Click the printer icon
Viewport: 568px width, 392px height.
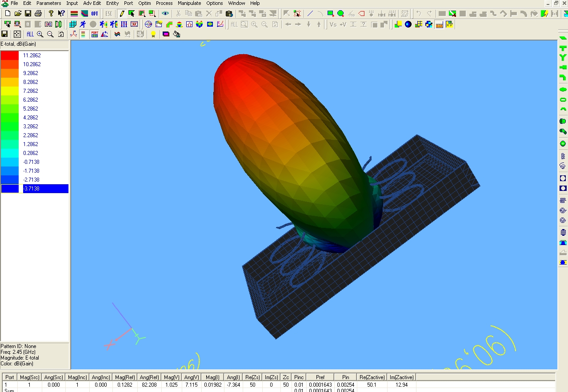coord(38,14)
